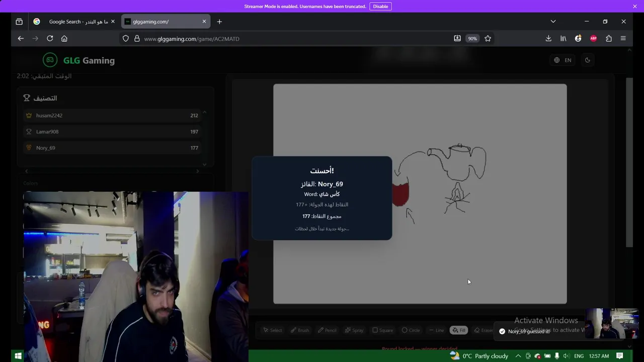This screenshot has width=644, height=362.
Task: Show hidden system tray icons
Action: coord(518,356)
